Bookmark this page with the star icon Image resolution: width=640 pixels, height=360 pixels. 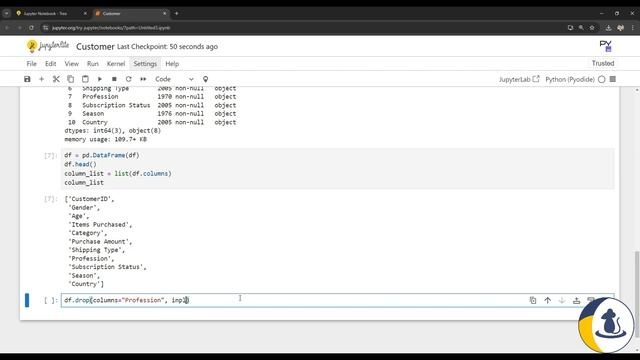click(x=592, y=28)
